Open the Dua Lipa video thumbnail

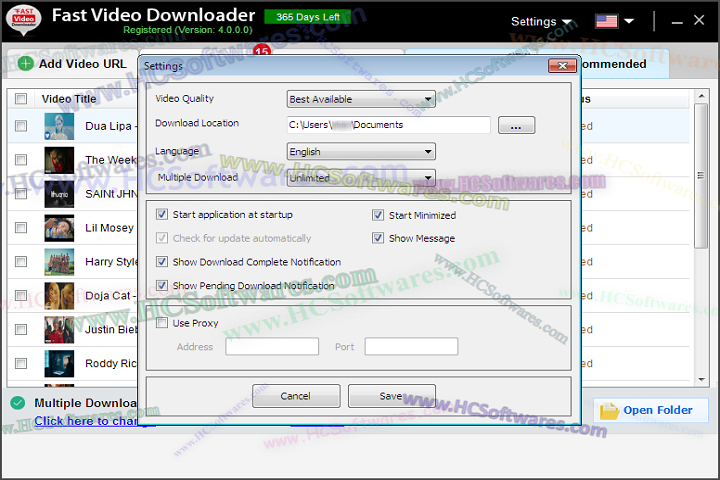[59, 126]
